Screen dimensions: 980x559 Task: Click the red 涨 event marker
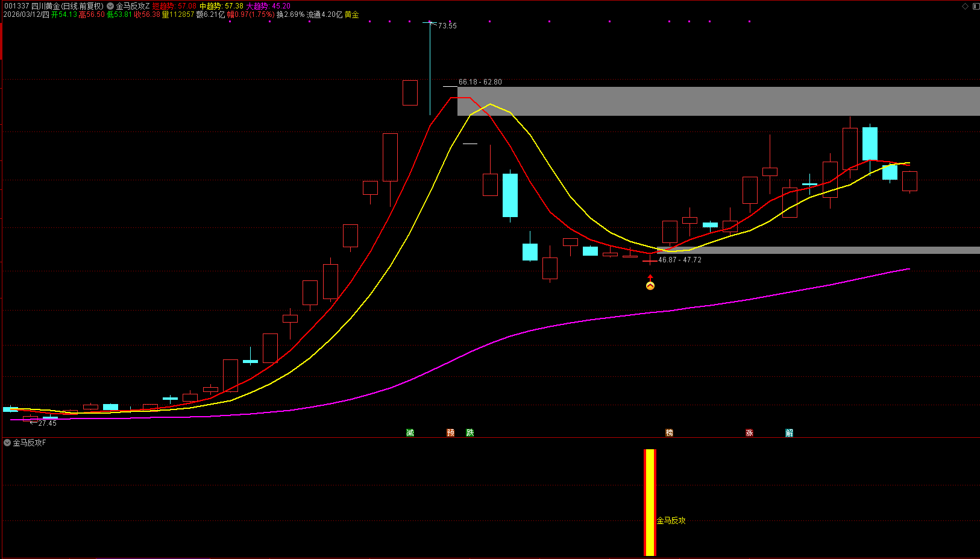pyautogui.click(x=749, y=432)
